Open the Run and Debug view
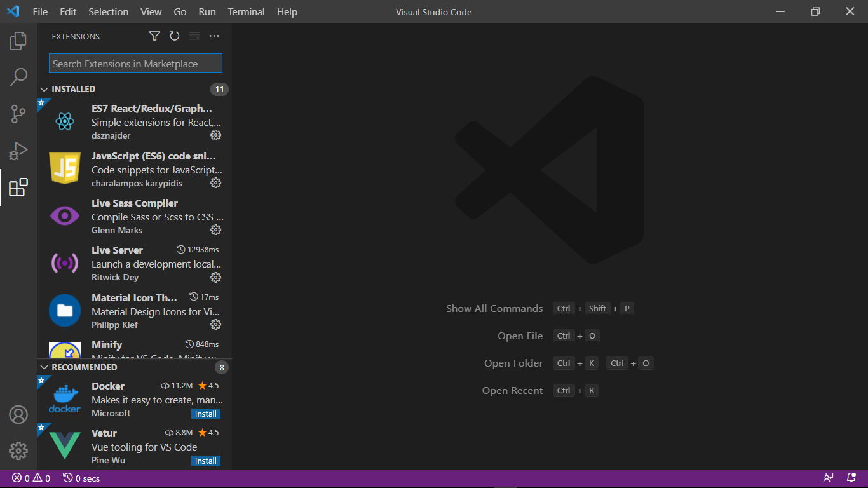 point(18,151)
